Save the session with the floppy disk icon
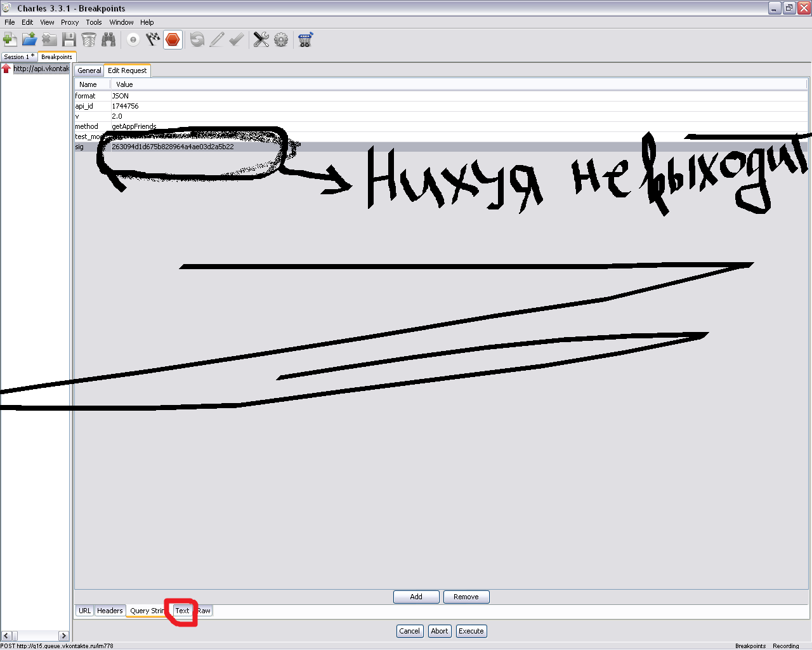The width and height of the screenshot is (812, 650). pyautogui.click(x=69, y=40)
